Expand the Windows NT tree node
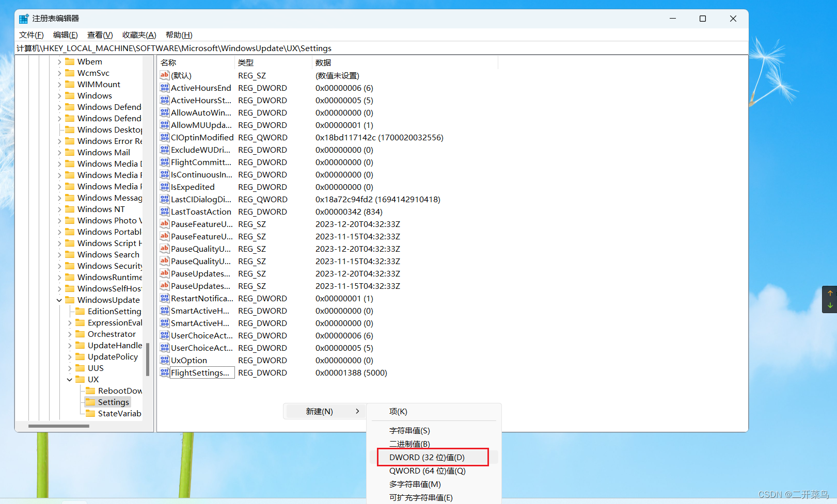Viewport: 837px width, 504px height. tap(59, 209)
